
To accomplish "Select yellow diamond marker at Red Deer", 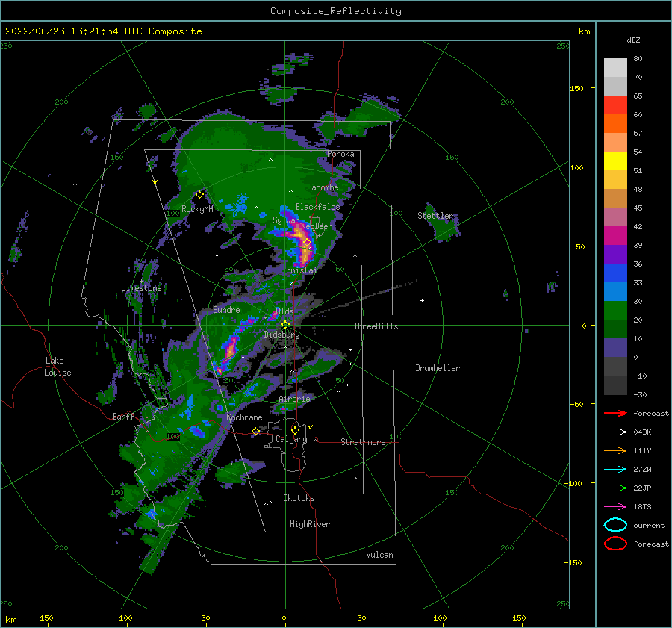I will tap(307, 243).
